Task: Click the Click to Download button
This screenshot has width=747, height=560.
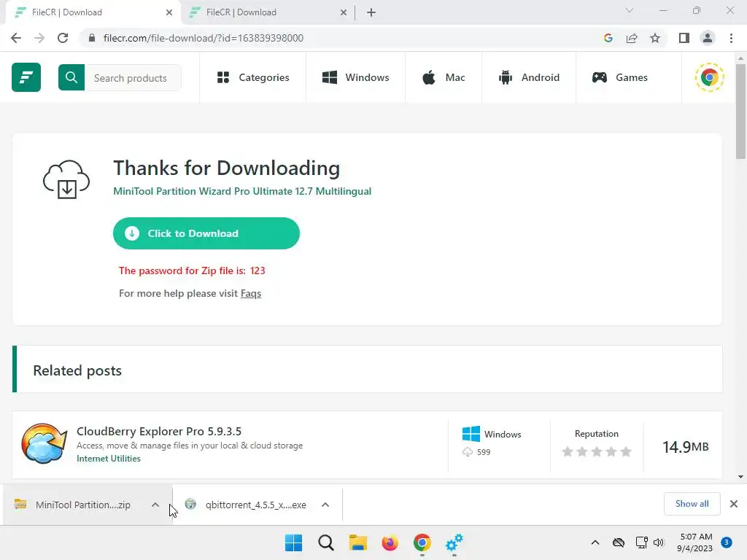Action: pos(206,233)
